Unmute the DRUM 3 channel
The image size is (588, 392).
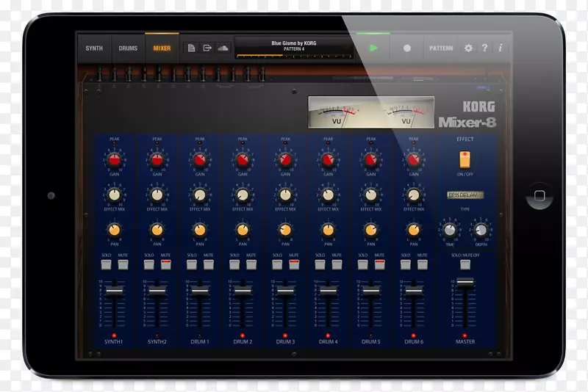coord(294,265)
